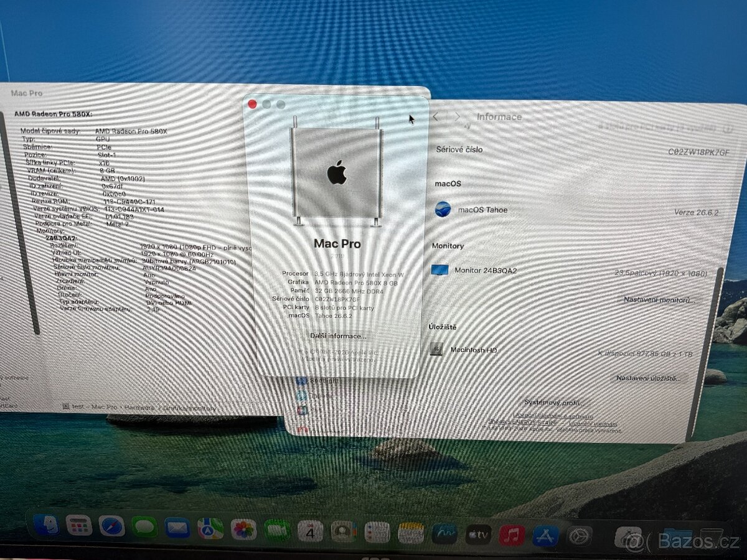Open Nastavení úložiště… button

[x=648, y=378]
